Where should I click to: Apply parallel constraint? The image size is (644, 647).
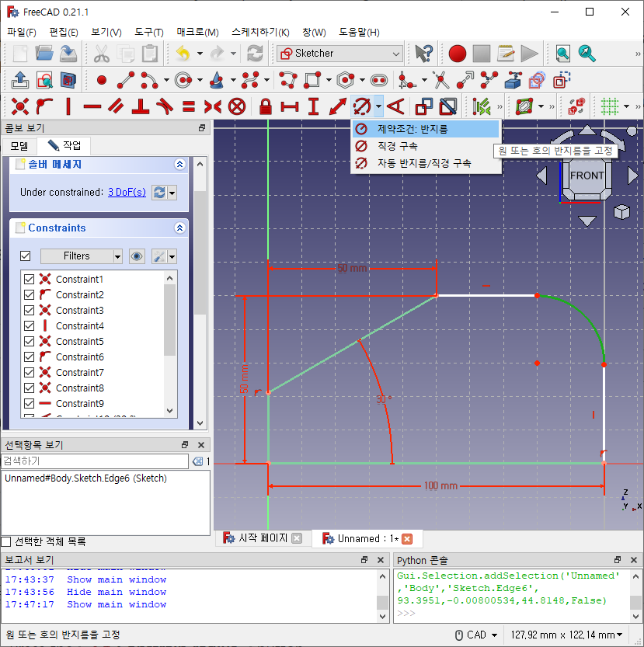click(x=116, y=106)
